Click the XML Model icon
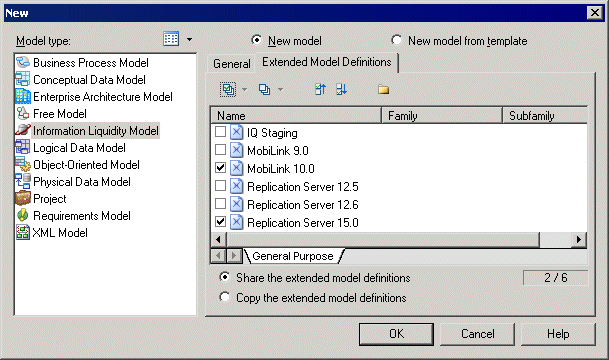 [23, 233]
